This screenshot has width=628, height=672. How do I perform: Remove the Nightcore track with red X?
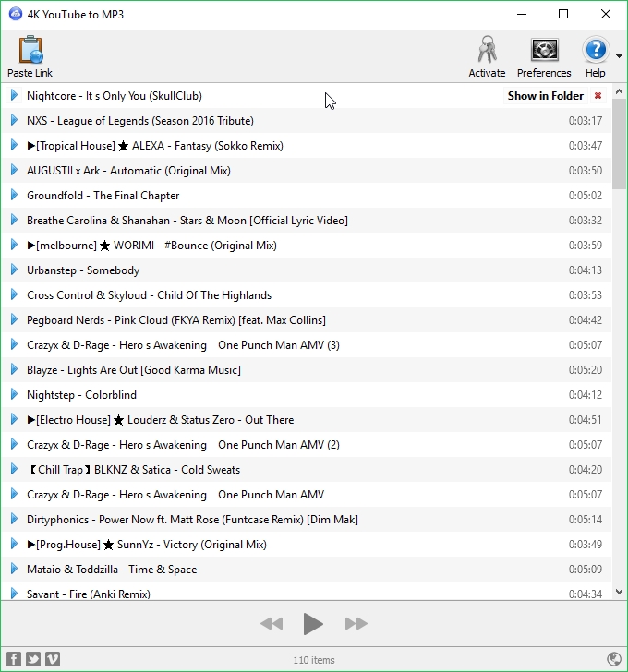click(598, 96)
